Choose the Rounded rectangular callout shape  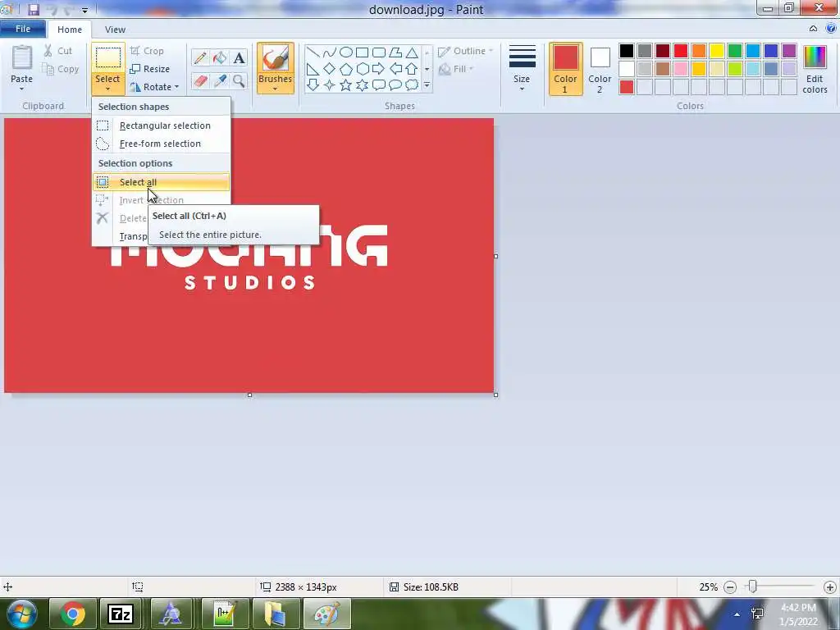[x=379, y=84]
